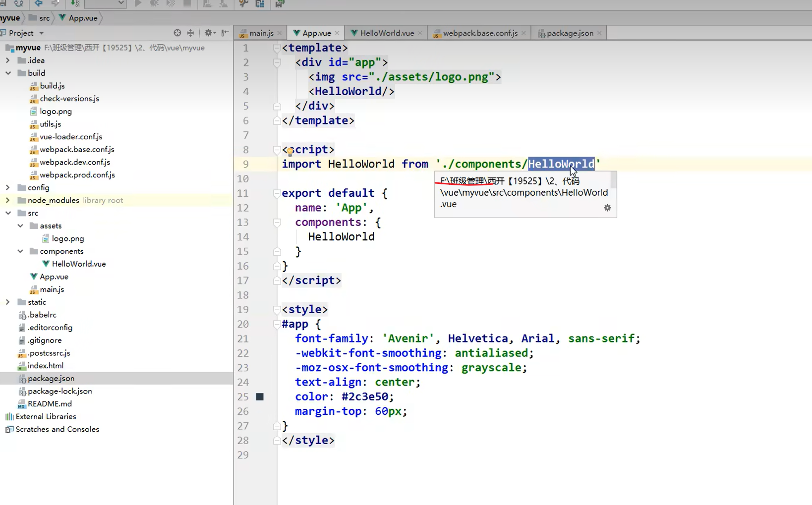
Task: Select index.html in the project tree
Action: pyautogui.click(x=45, y=366)
